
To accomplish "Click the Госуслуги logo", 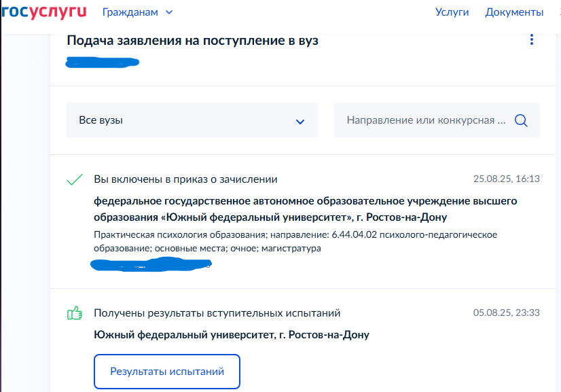I will coord(43,12).
